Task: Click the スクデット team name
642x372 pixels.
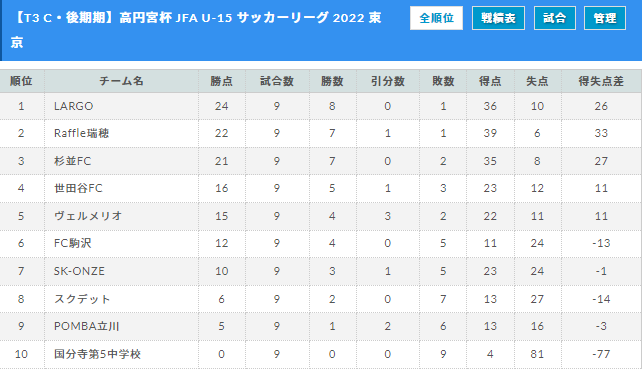Action: pos(82,299)
